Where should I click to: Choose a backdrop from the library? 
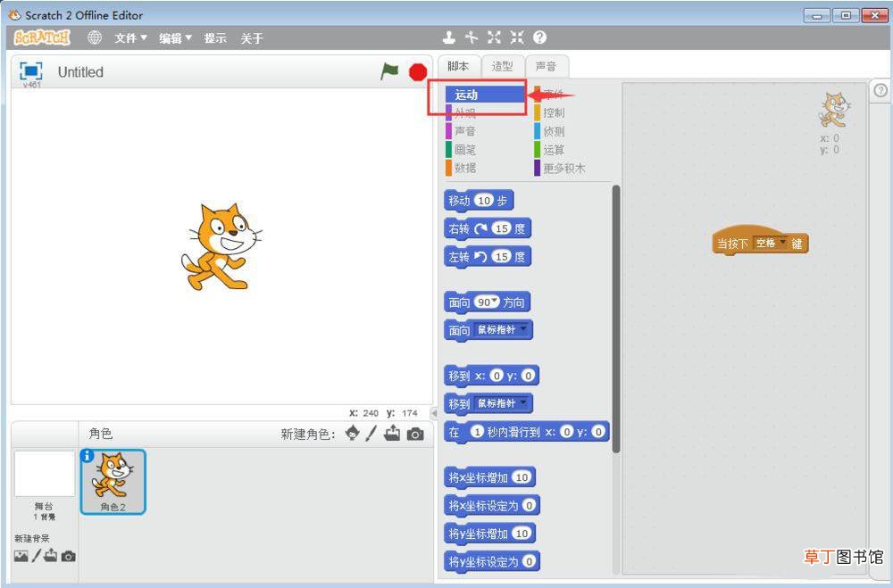coord(21,556)
